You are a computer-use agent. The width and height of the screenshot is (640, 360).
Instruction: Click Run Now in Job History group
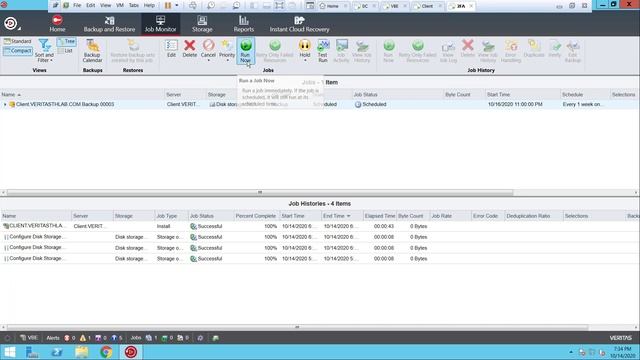[x=389, y=51]
